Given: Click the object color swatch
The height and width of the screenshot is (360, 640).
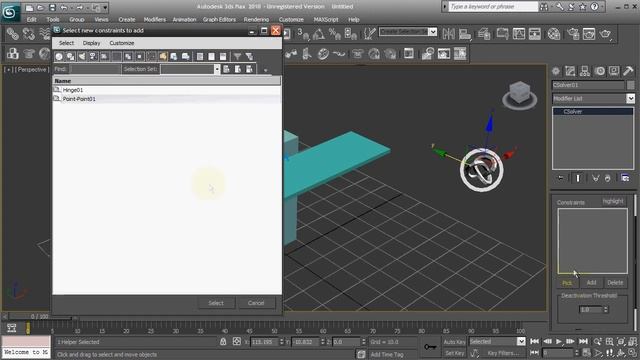Looking at the screenshot, I should (x=631, y=85).
